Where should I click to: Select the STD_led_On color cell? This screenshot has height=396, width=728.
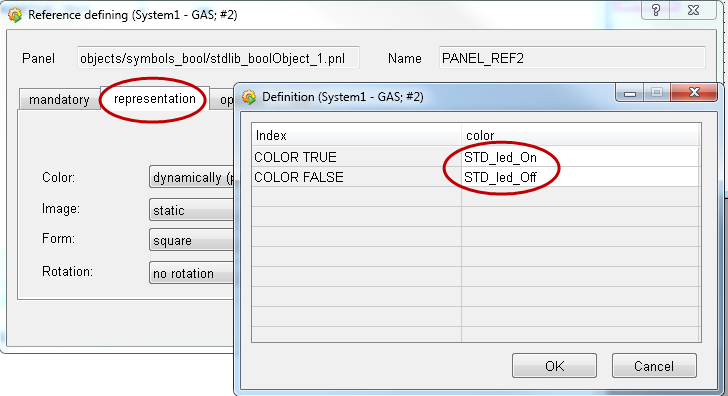click(580, 157)
